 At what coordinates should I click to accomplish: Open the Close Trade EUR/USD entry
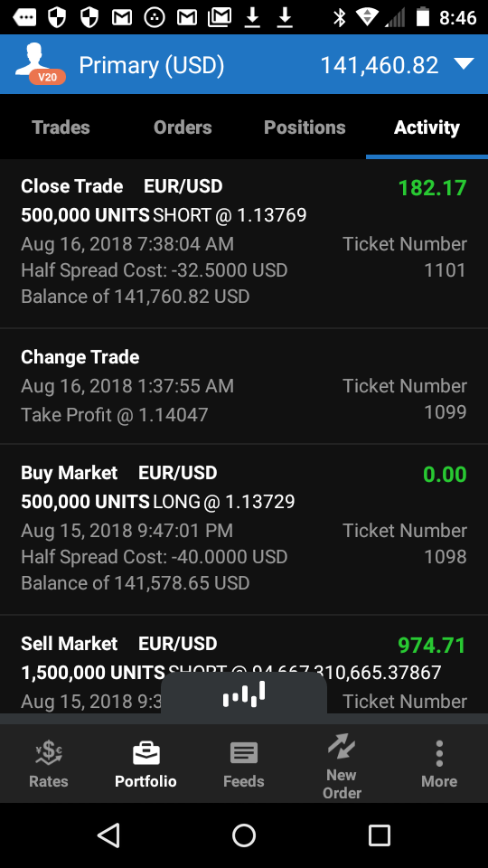244,243
